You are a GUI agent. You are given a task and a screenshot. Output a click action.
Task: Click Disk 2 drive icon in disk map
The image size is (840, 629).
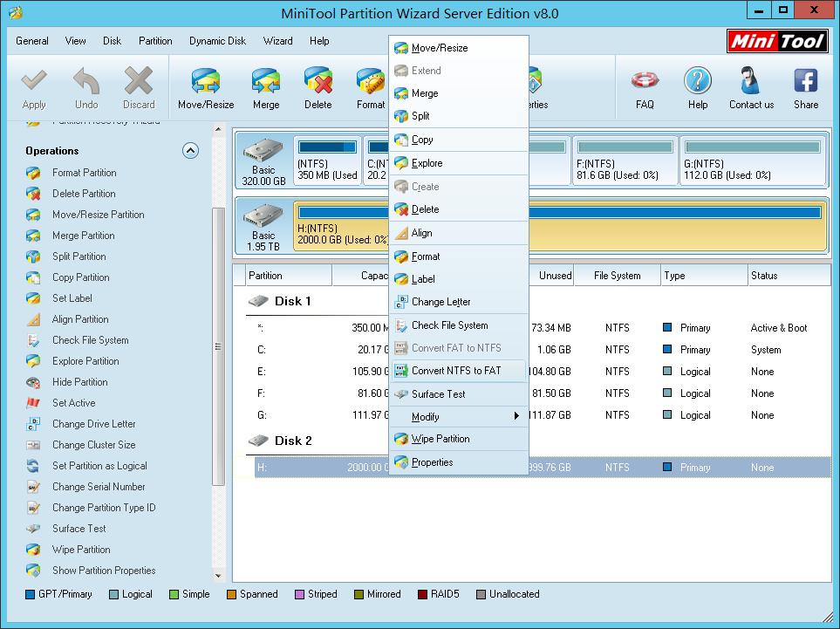tap(263, 215)
